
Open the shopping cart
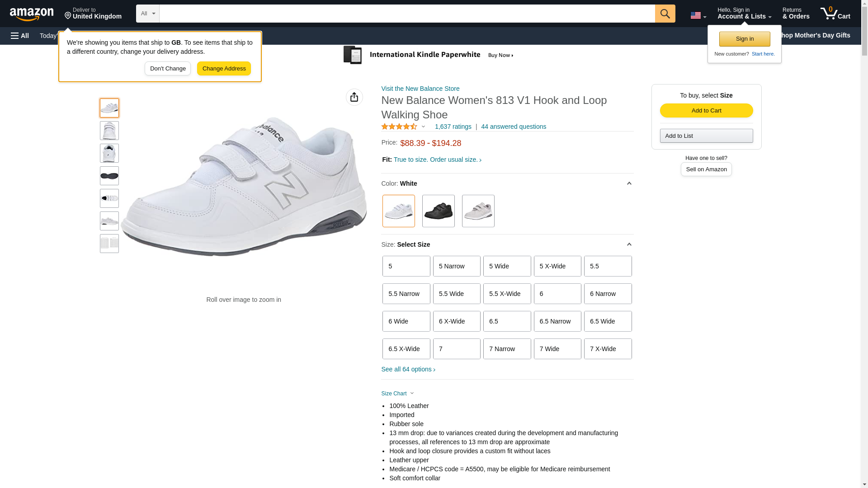(x=835, y=14)
